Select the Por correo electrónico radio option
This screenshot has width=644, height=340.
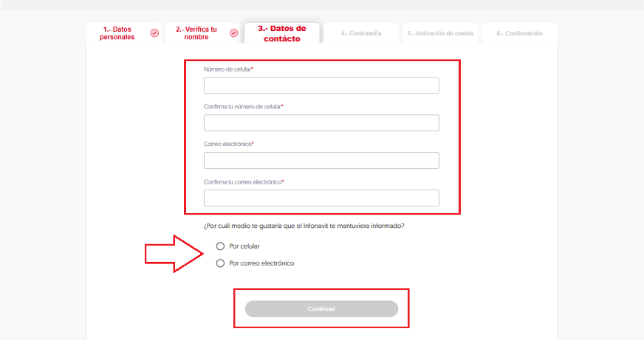(x=220, y=263)
